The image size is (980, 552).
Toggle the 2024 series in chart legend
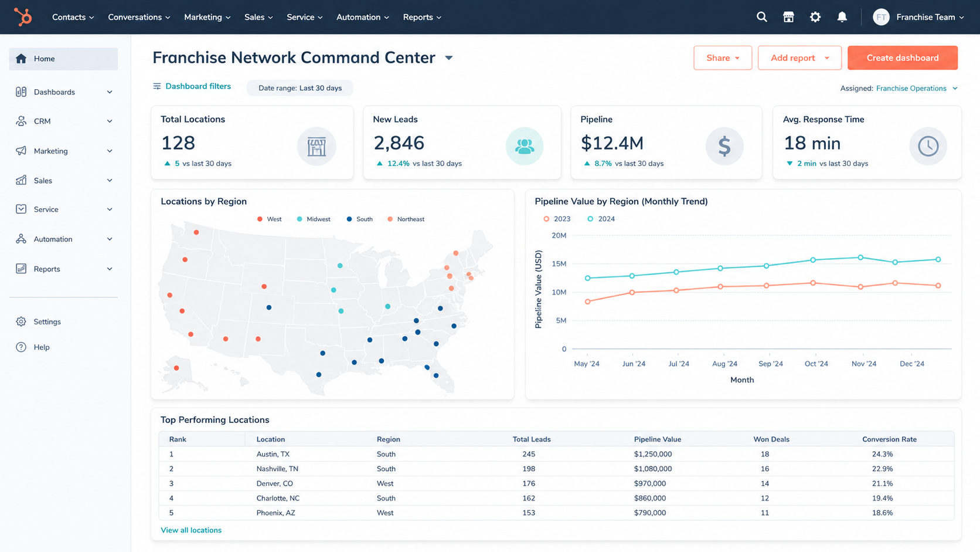[x=601, y=219]
